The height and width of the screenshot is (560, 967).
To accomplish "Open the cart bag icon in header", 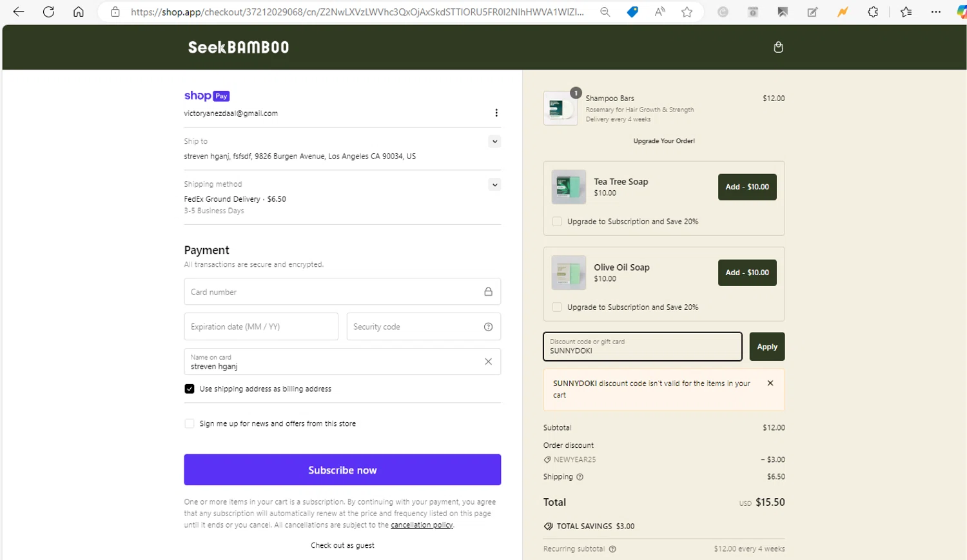I will [x=778, y=47].
